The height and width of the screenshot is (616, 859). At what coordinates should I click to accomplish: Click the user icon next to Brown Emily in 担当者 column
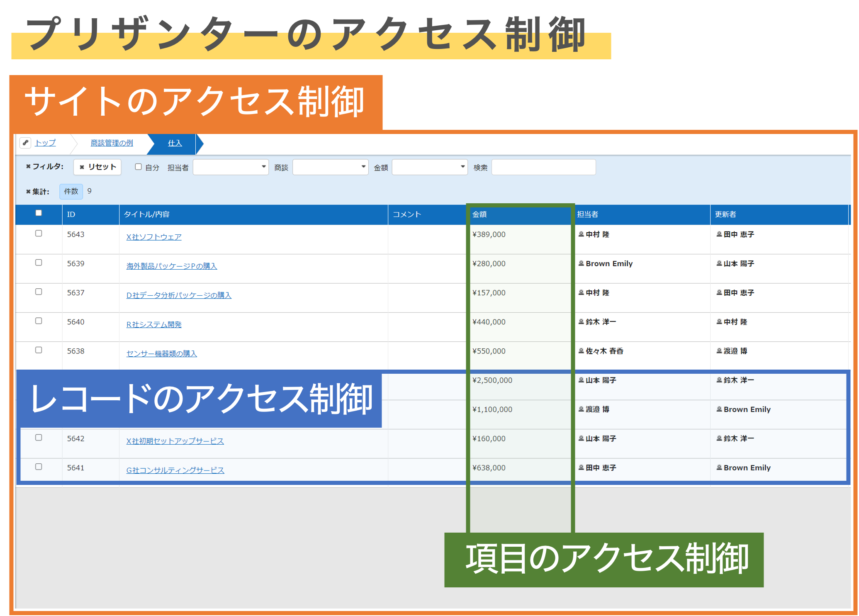tap(581, 263)
